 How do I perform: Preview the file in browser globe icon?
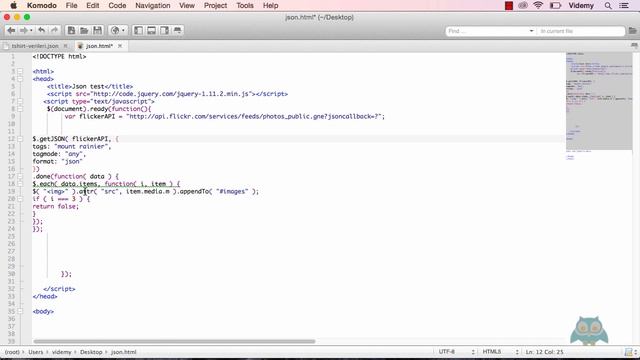coord(115,31)
